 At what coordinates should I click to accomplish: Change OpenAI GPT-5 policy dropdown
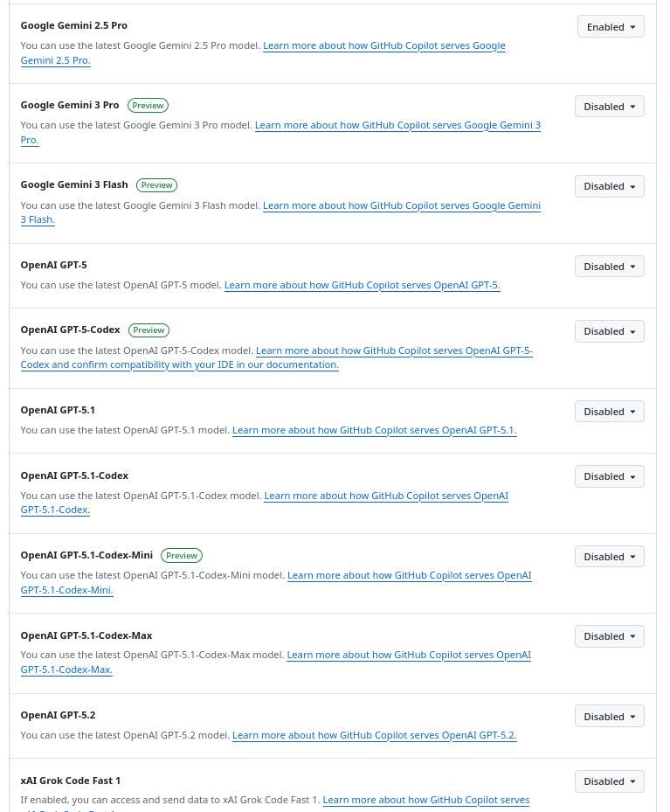pyautogui.click(x=609, y=267)
